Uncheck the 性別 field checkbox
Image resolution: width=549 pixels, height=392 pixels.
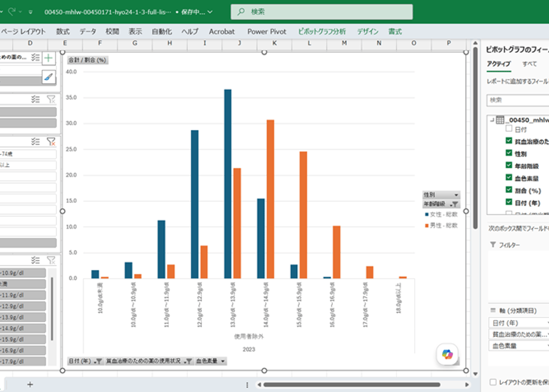(x=509, y=153)
